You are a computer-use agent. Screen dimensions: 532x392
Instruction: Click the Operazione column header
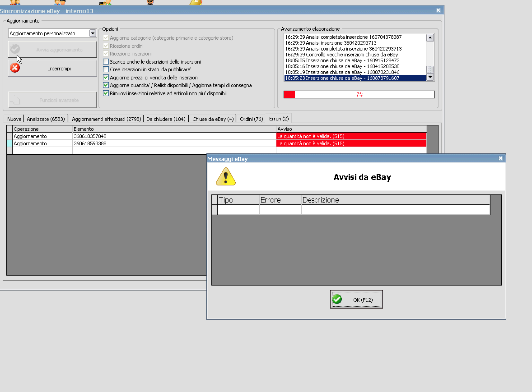[x=42, y=129]
